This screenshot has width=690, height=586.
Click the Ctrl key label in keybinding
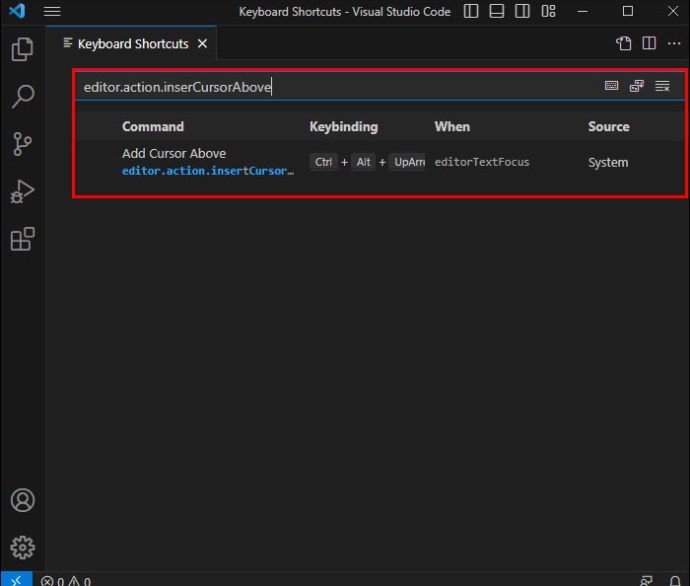pyautogui.click(x=323, y=162)
